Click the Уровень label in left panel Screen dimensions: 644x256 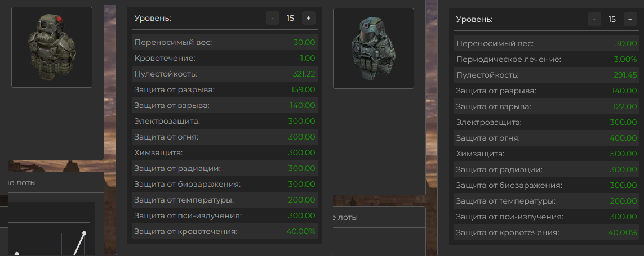coord(153,18)
